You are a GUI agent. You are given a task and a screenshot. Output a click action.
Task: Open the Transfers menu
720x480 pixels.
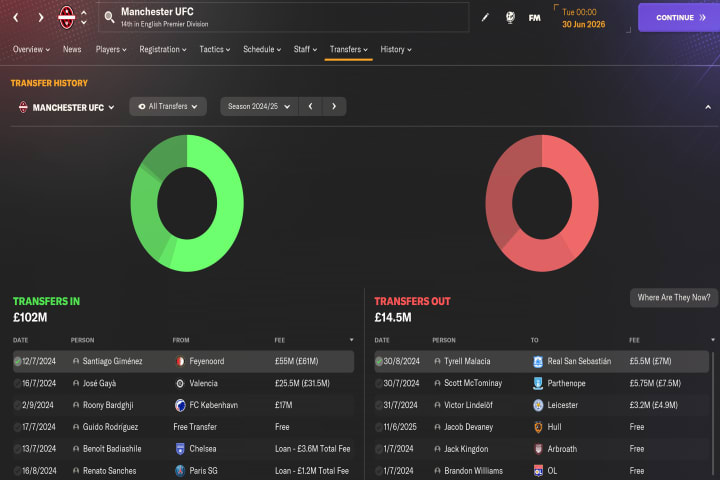click(x=349, y=49)
